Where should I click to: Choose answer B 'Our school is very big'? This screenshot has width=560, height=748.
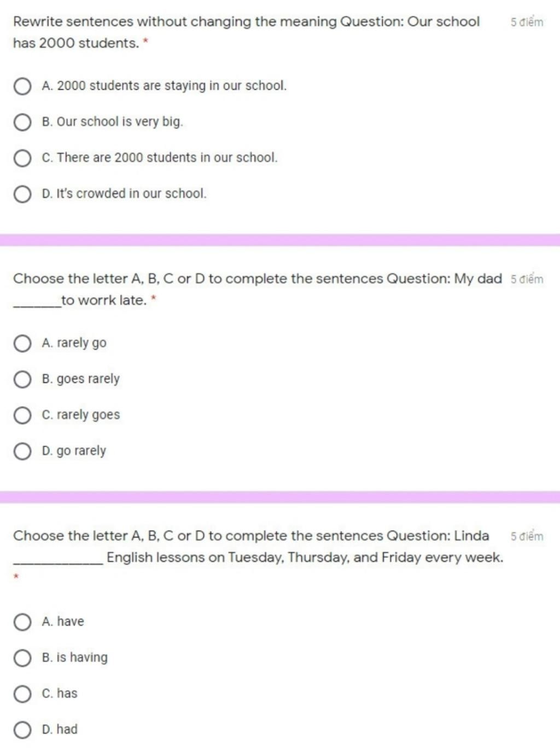22,123
